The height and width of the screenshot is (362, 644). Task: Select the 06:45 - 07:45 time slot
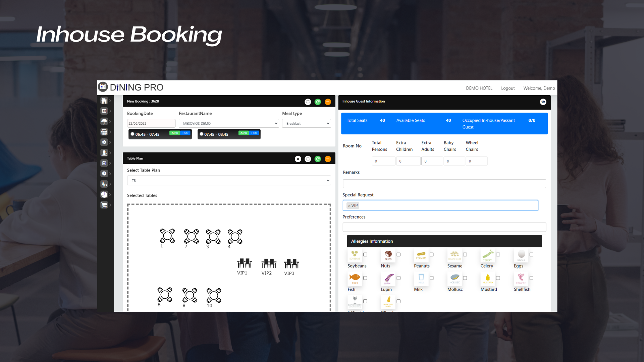click(133, 134)
